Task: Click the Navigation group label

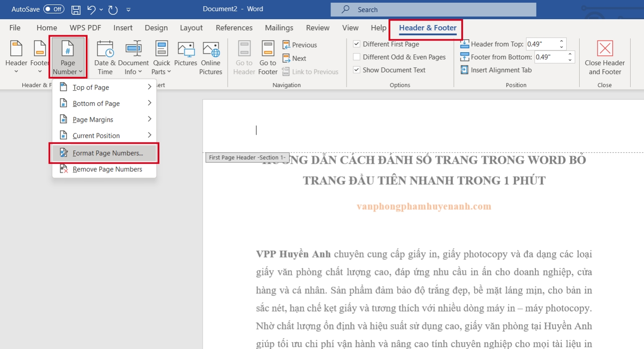Action: coord(287,85)
